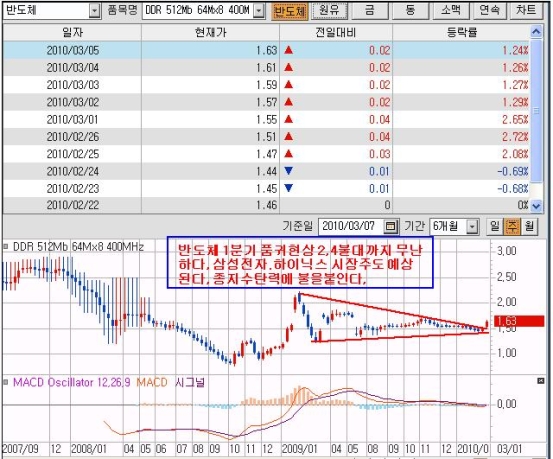Click the table vertical scrollbar thumb
The width and height of the screenshot is (553, 459).
(536, 111)
